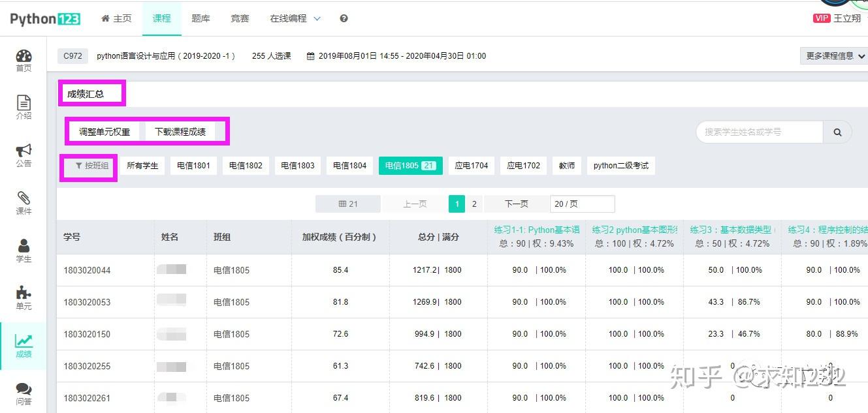The image size is (868, 413).
Task: Go to the 竞赛 menu item
Action: click(x=239, y=18)
